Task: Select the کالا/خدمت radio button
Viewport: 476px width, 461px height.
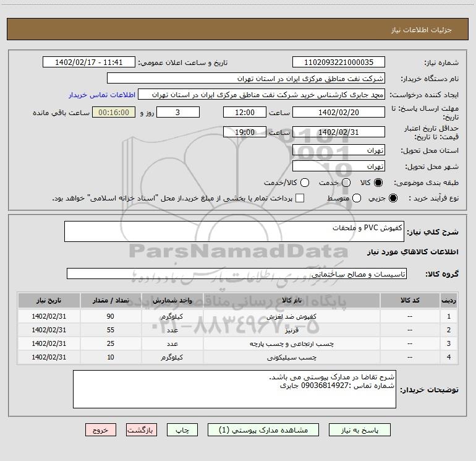Action: point(305,183)
